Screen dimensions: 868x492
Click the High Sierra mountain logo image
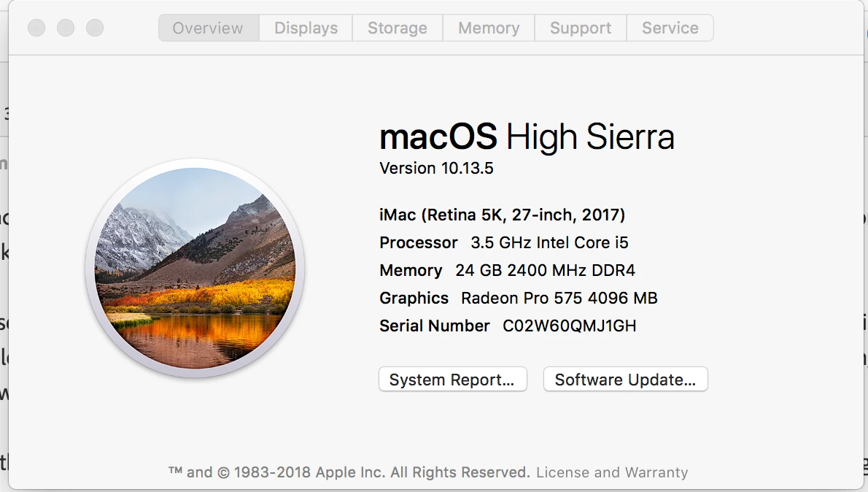(195, 268)
